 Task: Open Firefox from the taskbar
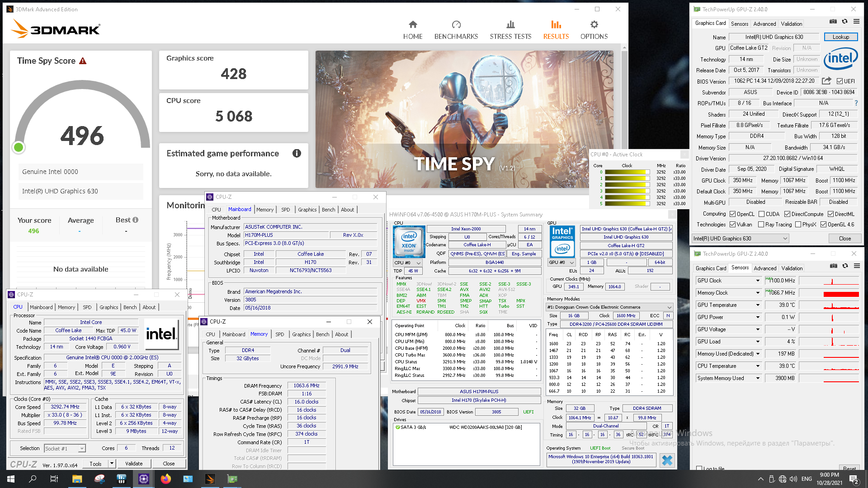166,479
